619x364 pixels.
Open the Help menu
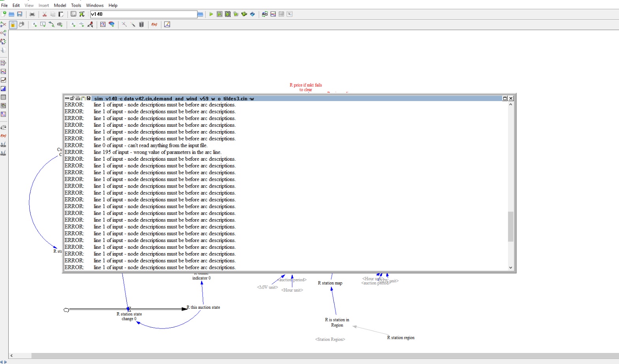tap(113, 6)
